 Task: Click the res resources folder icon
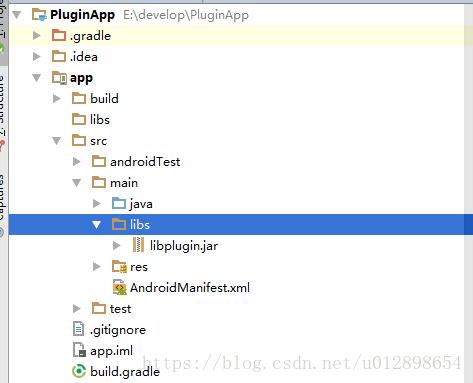(119, 267)
